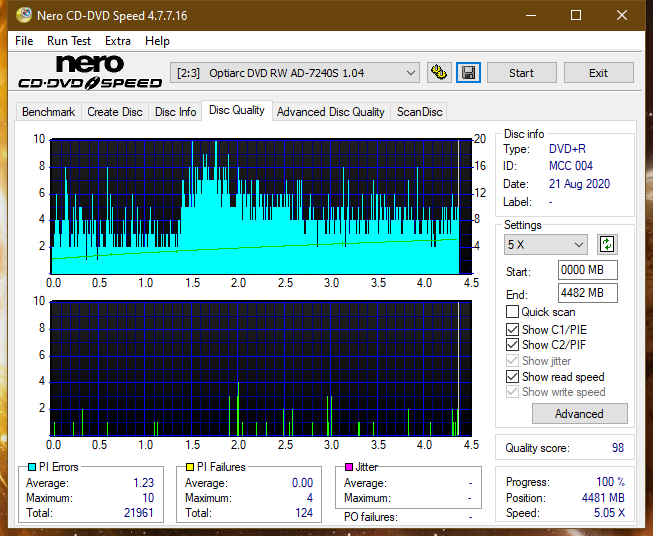Click PI Failures total 124
Image resolution: width=653 pixels, height=536 pixels.
tap(304, 513)
